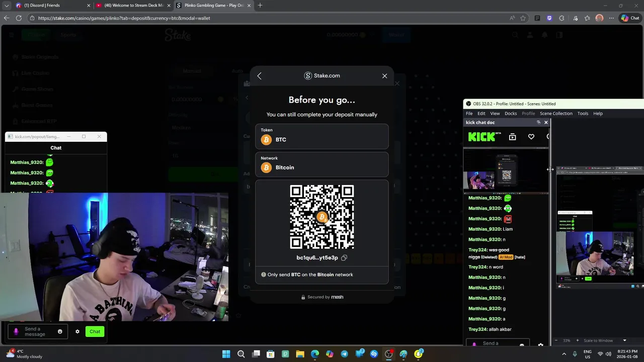This screenshot has height=362, width=644.
Task: Show hidden system tray icons
Action: point(564,354)
